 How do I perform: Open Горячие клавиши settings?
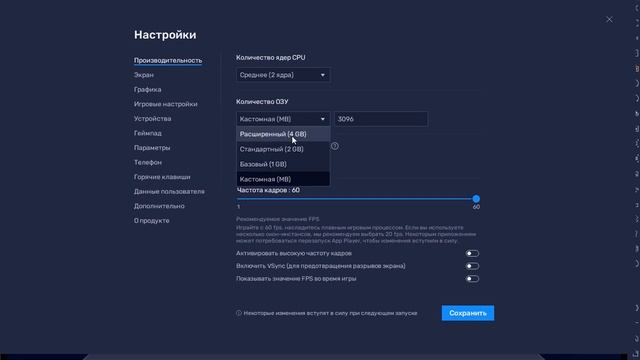(x=162, y=177)
